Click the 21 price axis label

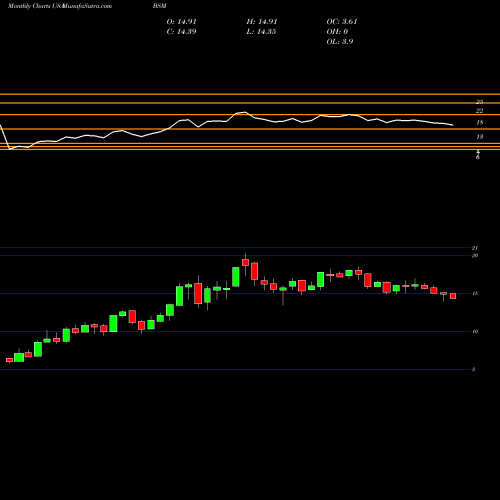tap(475, 248)
